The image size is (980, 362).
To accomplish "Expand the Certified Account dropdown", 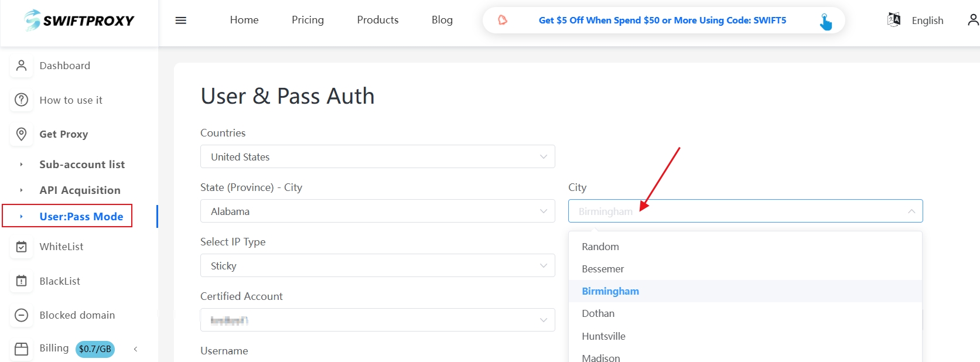I will (377, 320).
